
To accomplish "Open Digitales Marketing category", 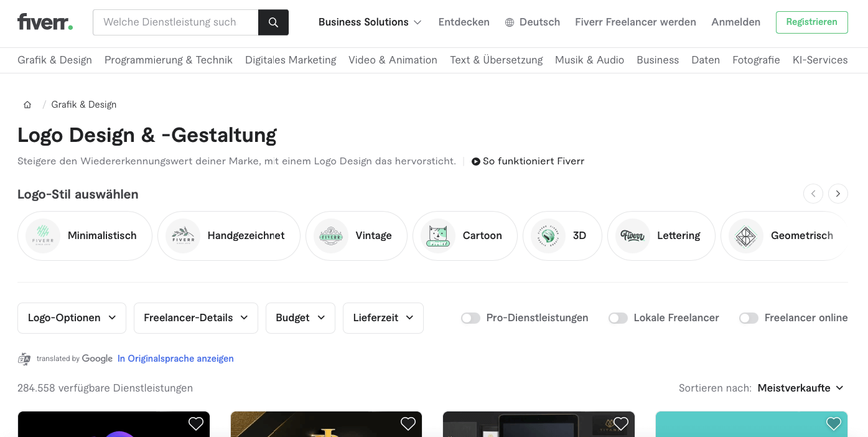I will (x=291, y=60).
